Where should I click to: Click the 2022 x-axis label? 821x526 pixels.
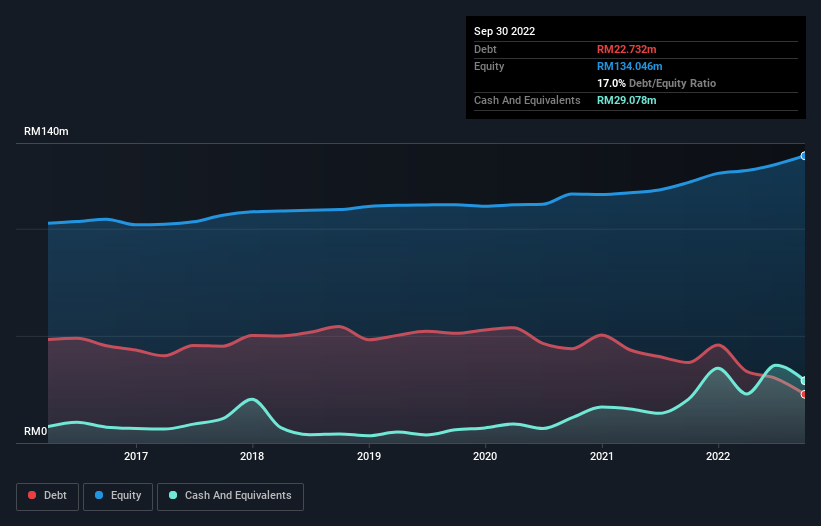[718, 456]
